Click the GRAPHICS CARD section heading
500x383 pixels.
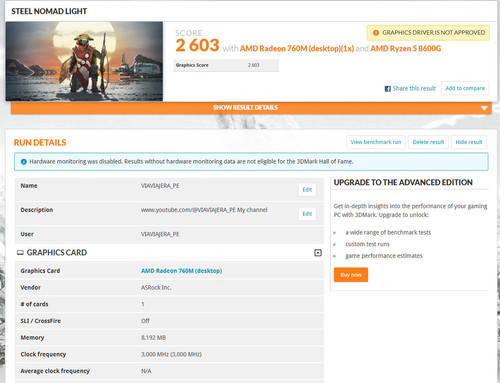click(x=57, y=253)
